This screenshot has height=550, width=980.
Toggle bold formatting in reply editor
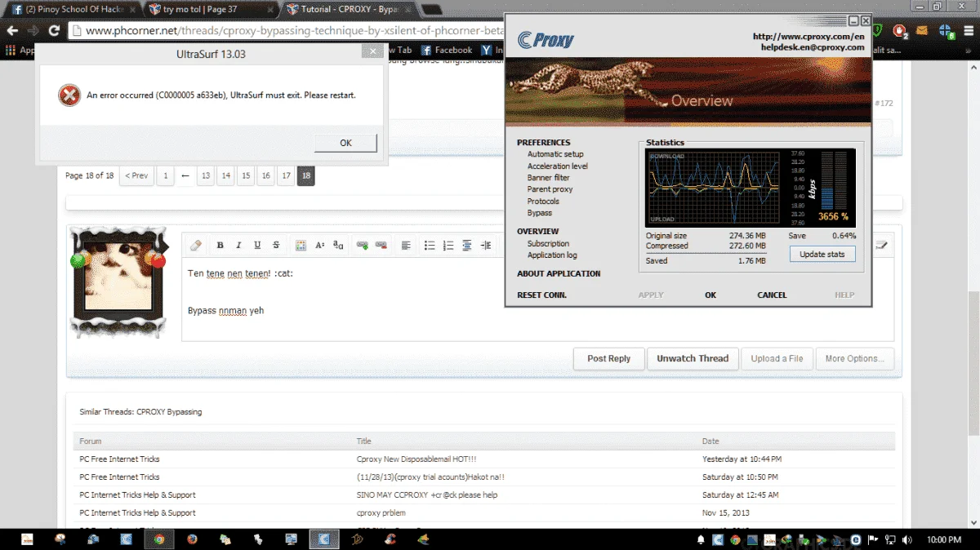click(x=220, y=245)
